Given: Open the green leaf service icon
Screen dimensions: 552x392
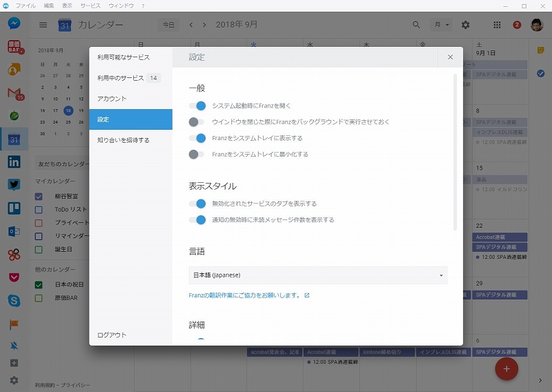Looking at the screenshot, I should (x=14, y=115).
